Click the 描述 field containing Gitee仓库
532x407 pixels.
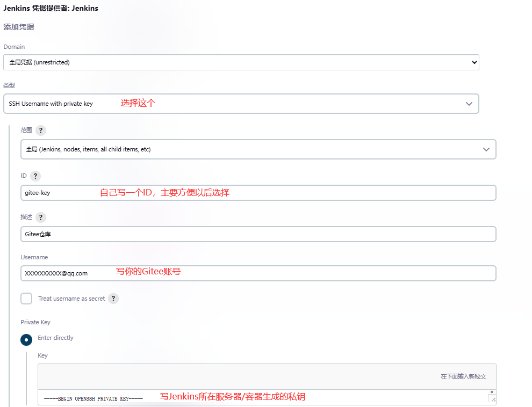(x=258, y=234)
